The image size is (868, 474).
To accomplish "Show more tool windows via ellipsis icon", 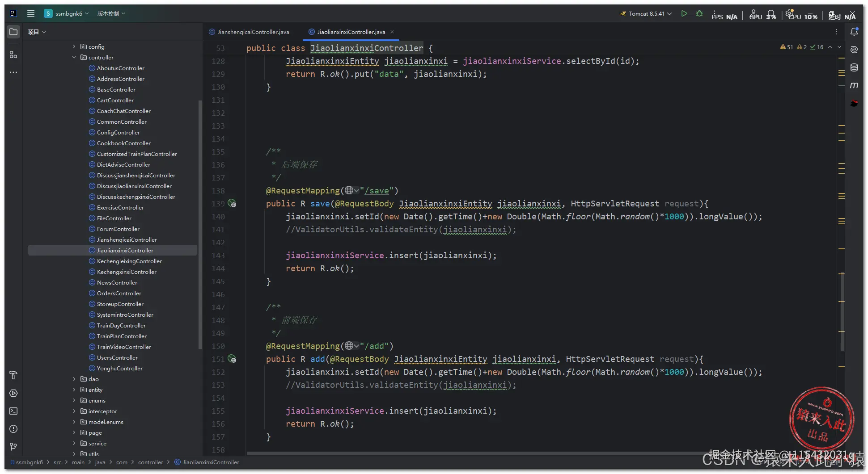I will pos(13,72).
